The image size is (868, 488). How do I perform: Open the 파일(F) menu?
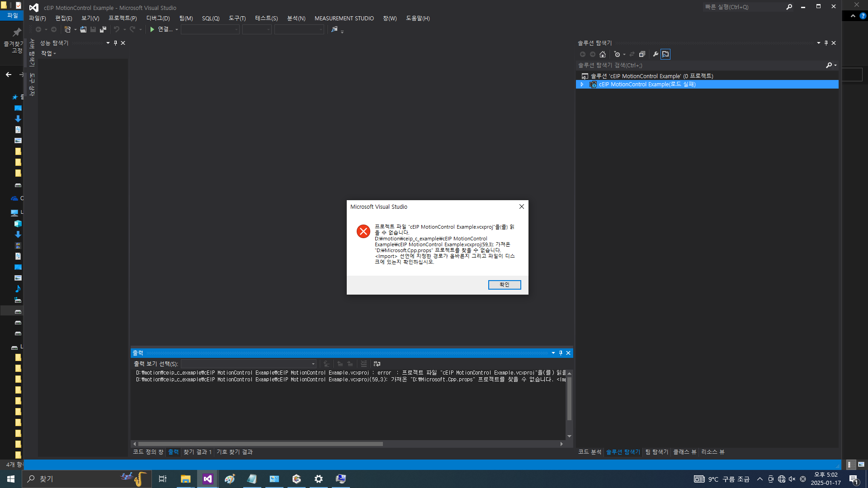pyautogui.click(x=38, y=19)
